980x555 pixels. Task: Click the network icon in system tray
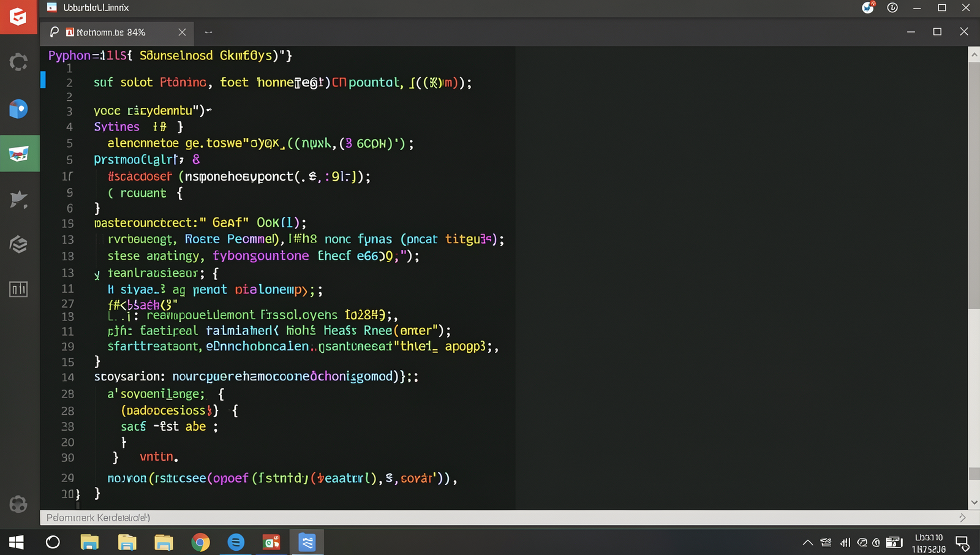pyautogui.click(x=826, y=543)
